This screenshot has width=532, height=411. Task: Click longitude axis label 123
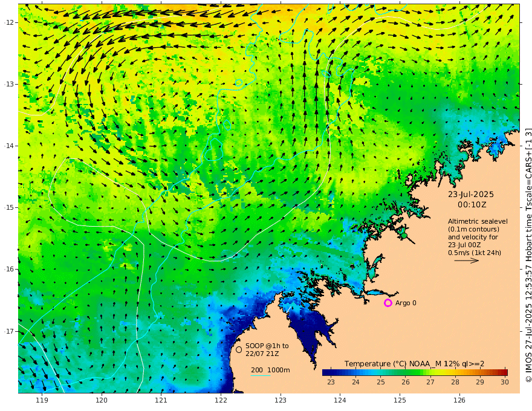click(281, 400)
